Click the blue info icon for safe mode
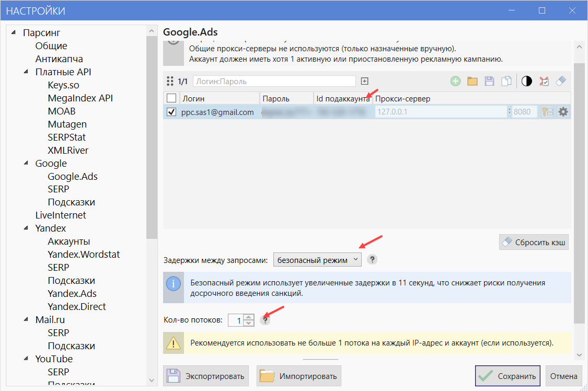The height and width of the screenshot is (391, 588). 173,284
